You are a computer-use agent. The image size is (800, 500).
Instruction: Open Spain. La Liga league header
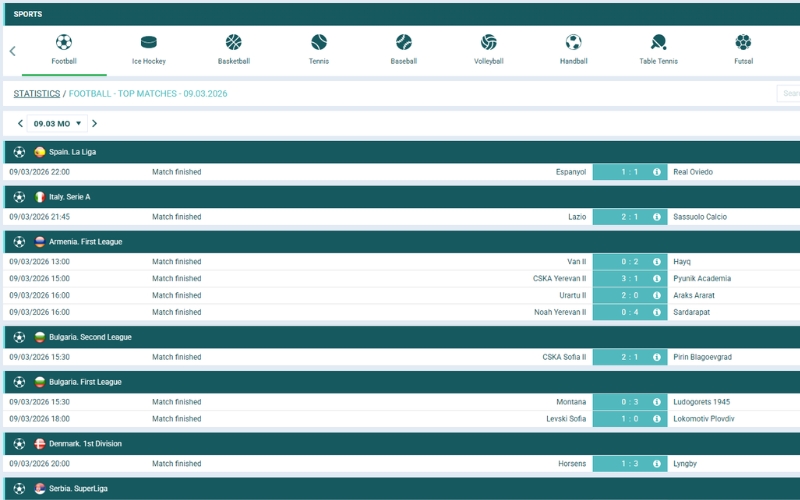pyautogui.click(x=402, y=152)
